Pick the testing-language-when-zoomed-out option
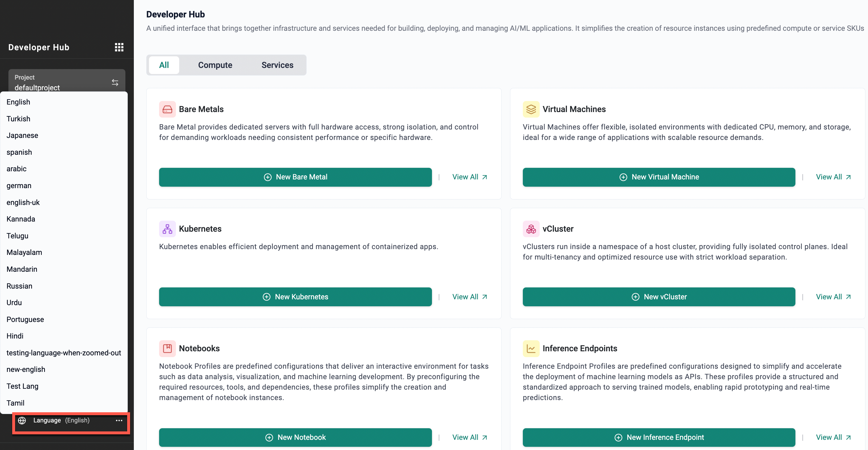 [64, 352]
